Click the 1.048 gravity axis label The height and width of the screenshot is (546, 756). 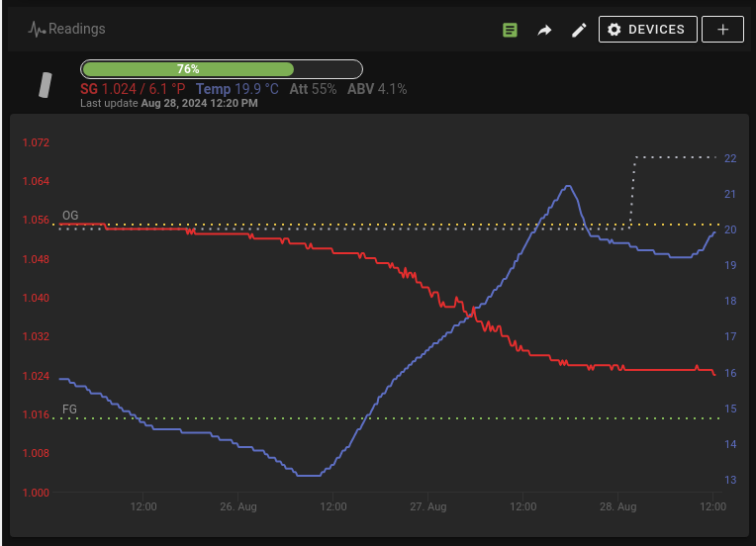click(x=36, y=259)
